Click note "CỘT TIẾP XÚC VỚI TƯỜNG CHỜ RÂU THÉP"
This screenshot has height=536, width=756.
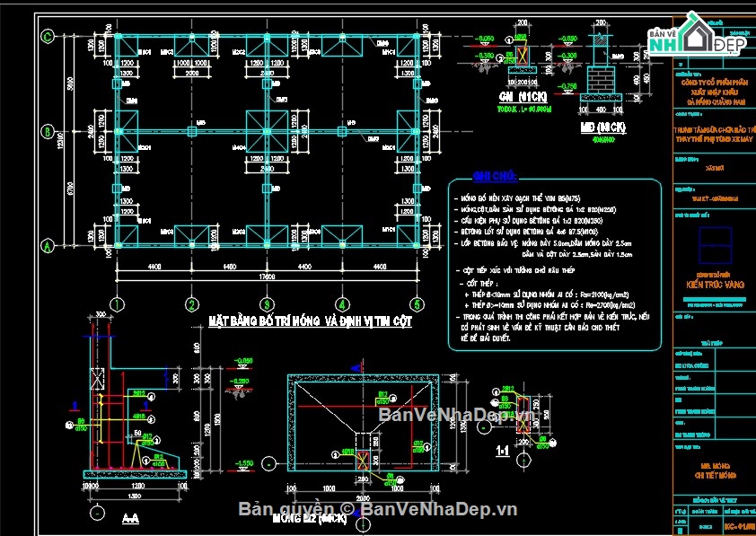point(515,270)
